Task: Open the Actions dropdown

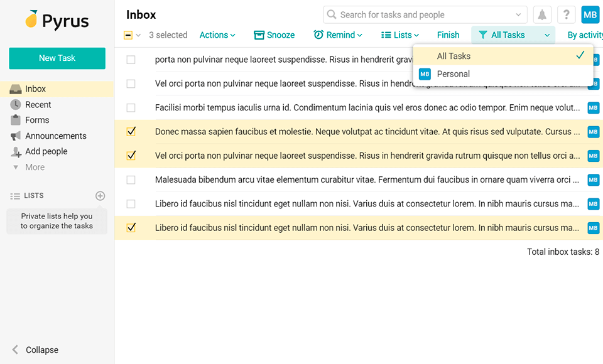Action: [x=217, y=35]
